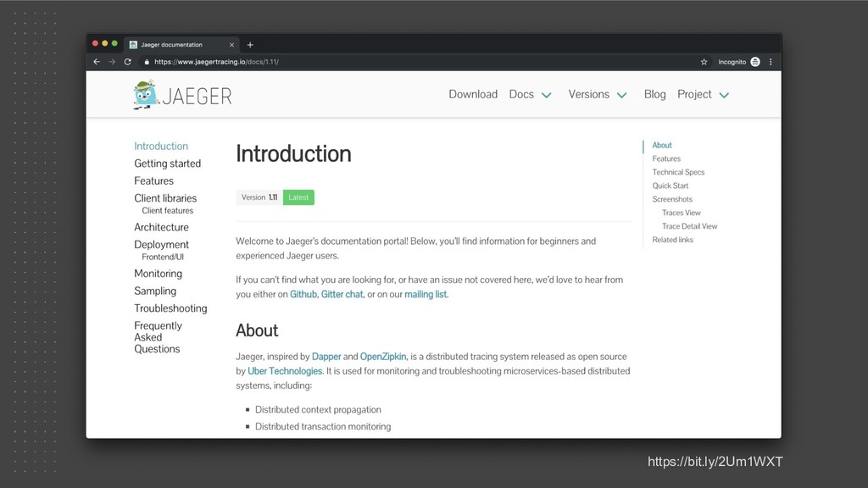Screen dimensions: 868x488
Task: Click the Distributed transaction monitoring bullet
Action: [x=323, y=427]
